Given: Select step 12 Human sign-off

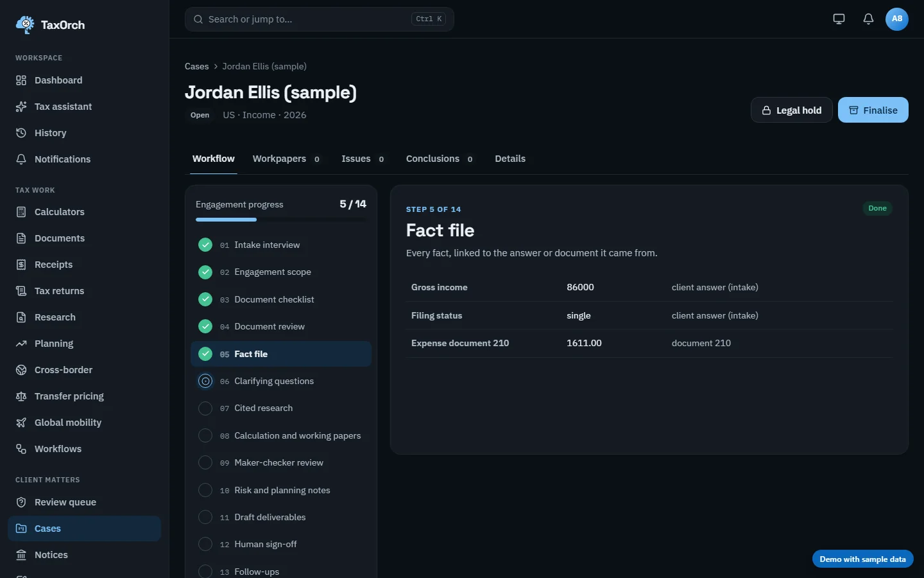Looking at the screenshot, I should click(x=281, y=544).
